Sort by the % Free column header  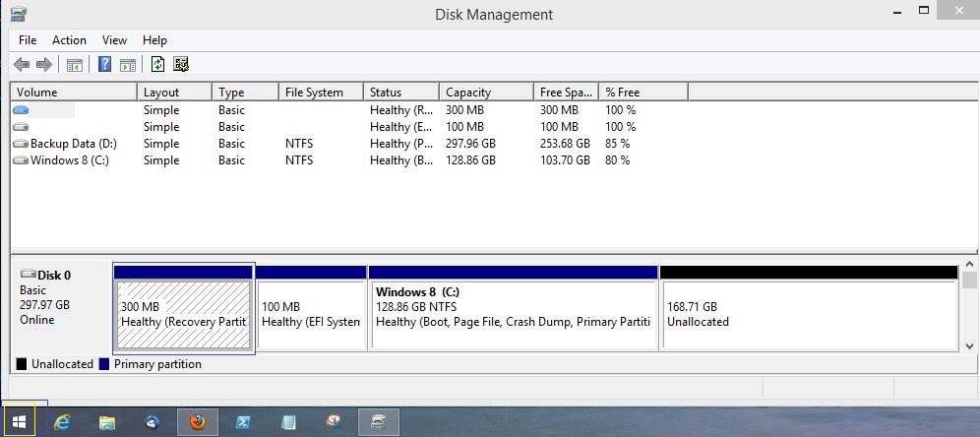643,92
